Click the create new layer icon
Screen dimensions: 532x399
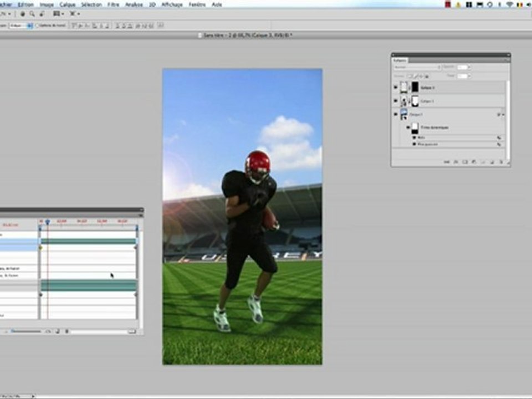coord(492,162)
